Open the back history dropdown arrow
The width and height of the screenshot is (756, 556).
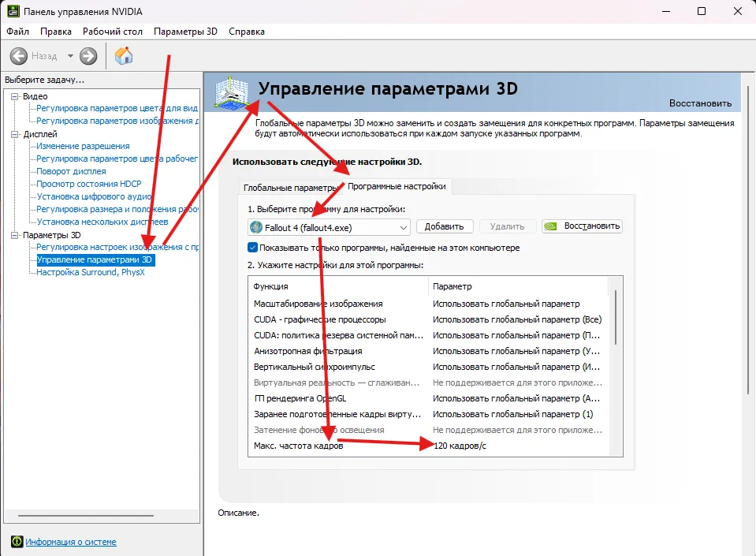tap(70, 56)
